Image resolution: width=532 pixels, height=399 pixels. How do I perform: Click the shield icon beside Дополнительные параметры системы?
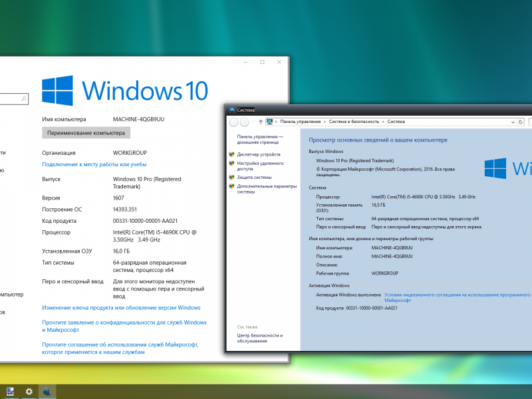(x=231, y=186)
